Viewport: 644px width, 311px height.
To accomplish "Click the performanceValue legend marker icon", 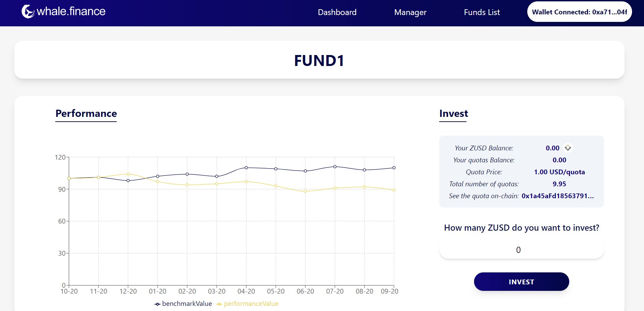I will pos(219,304).
